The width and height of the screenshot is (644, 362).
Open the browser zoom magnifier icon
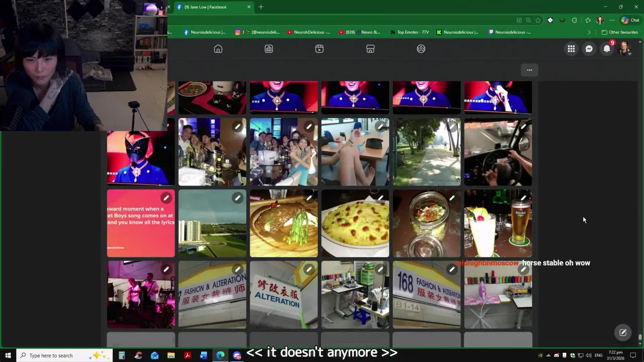528,20
